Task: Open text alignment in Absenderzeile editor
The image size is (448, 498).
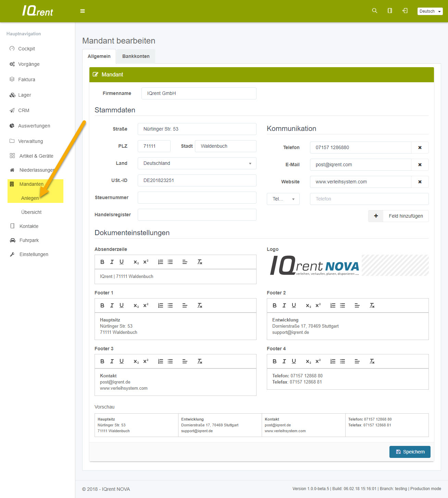Action: pyautogui.click(x=185, y=262)
